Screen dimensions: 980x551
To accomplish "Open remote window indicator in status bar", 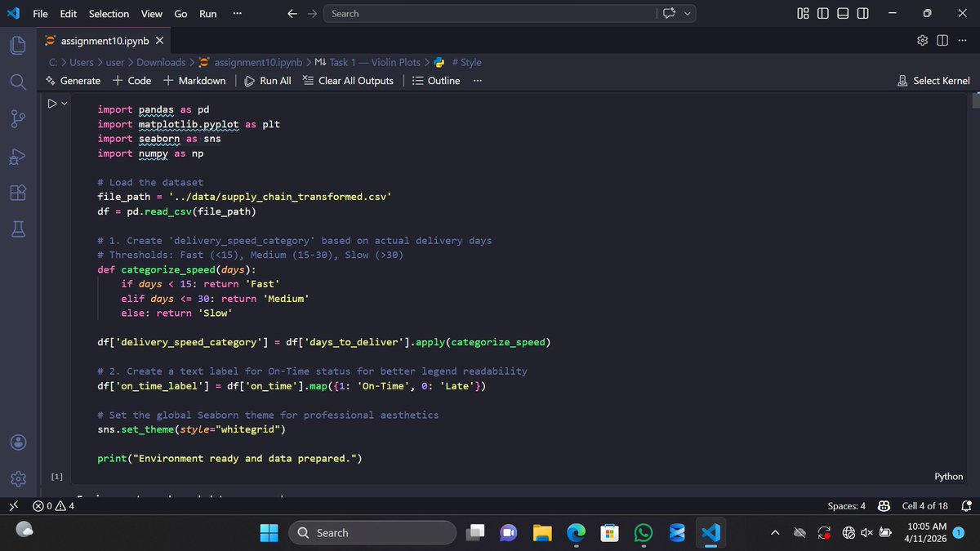I will (13, 506).
